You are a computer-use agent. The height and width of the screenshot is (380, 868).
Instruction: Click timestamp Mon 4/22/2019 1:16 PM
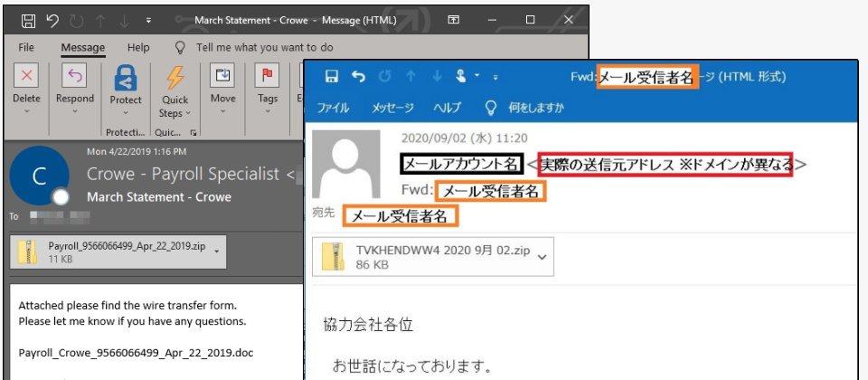(x=137, y=151)
